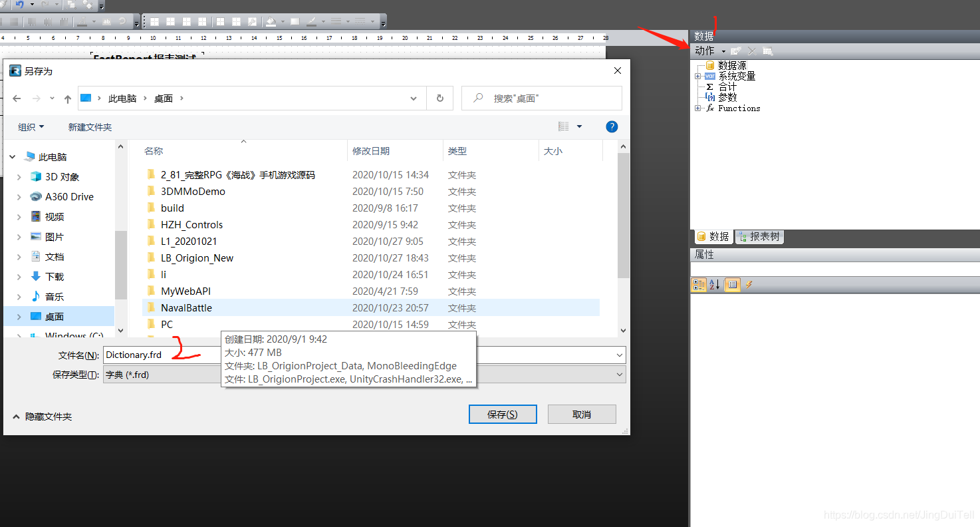This screenshot has height=527, width=980.
Task: Click the delete X icon in the Data panel toolbar
Action: 752,51
